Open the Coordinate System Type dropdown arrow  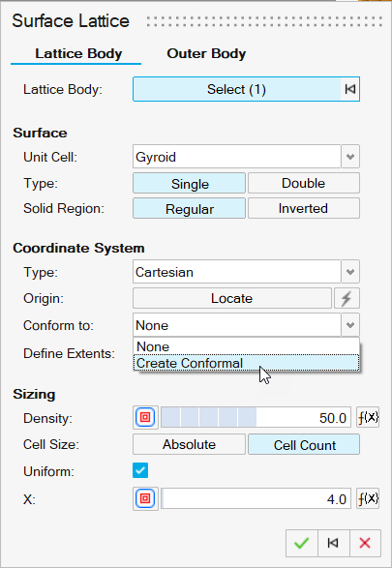(x=350, y=272)
